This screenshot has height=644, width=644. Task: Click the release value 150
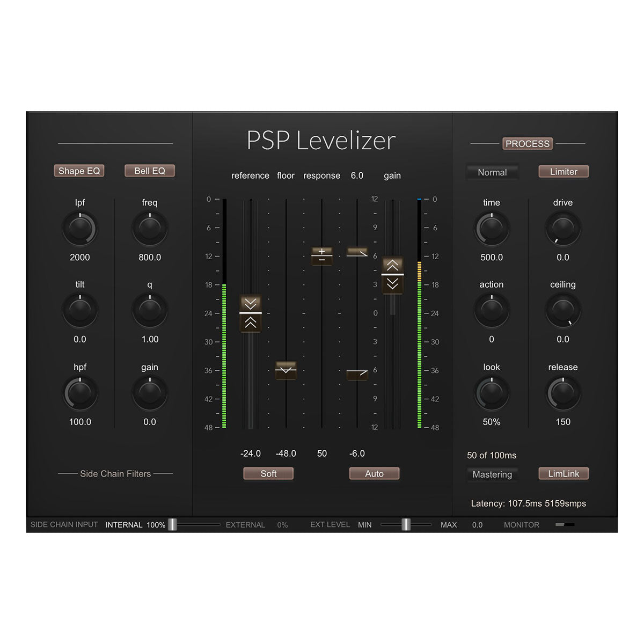click(x=563, y=422)
